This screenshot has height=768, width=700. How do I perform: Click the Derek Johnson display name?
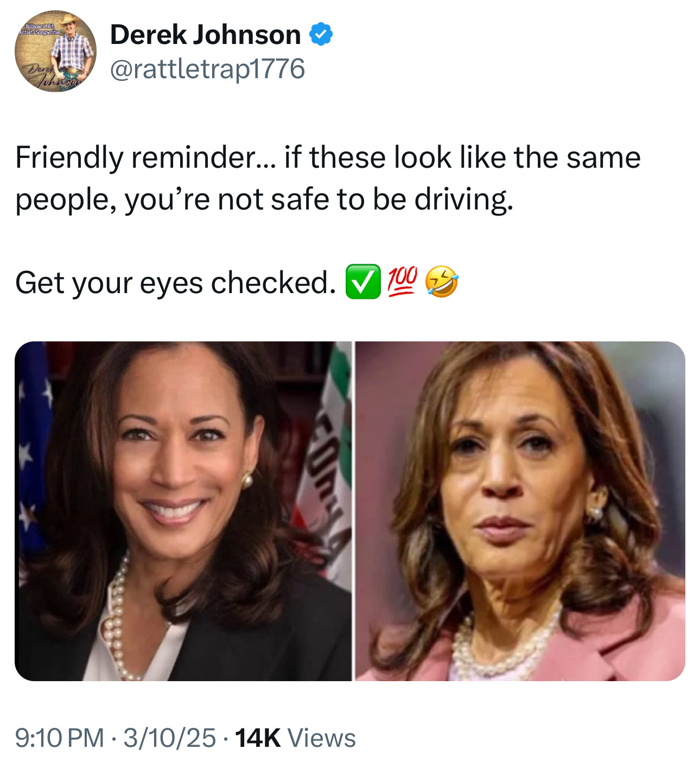[x=205, y=35]
